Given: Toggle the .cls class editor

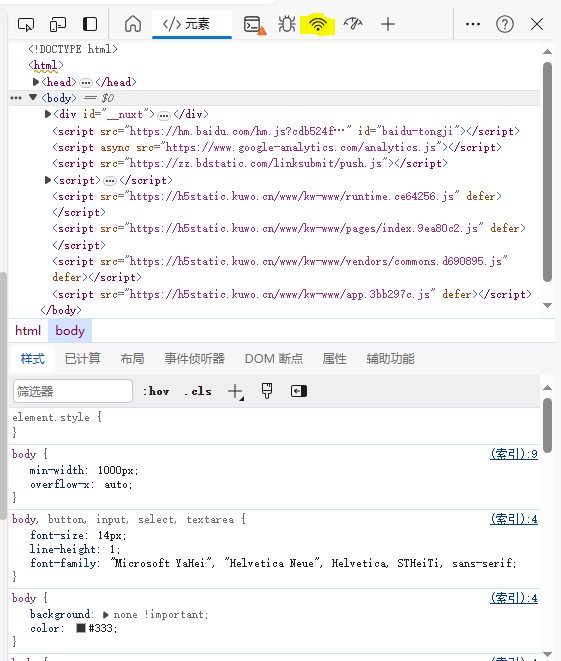Looking at the screenshot, I should 198,391.
